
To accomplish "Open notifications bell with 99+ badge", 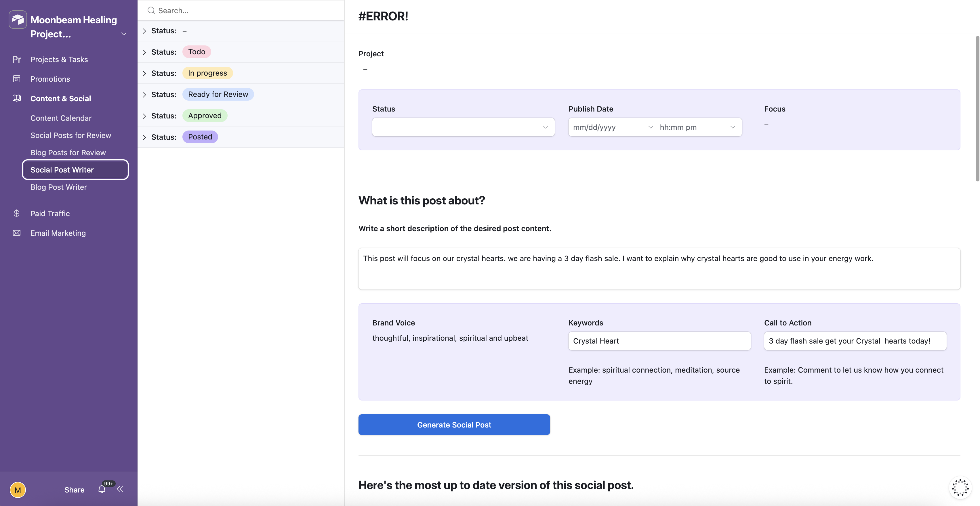I will 102,489.
